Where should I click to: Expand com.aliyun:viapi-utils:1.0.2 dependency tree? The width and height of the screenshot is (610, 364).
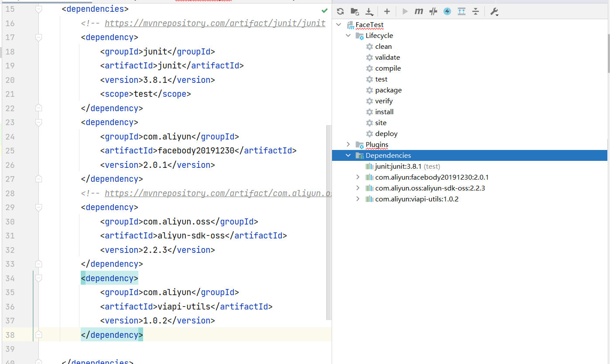click(358, 199)
